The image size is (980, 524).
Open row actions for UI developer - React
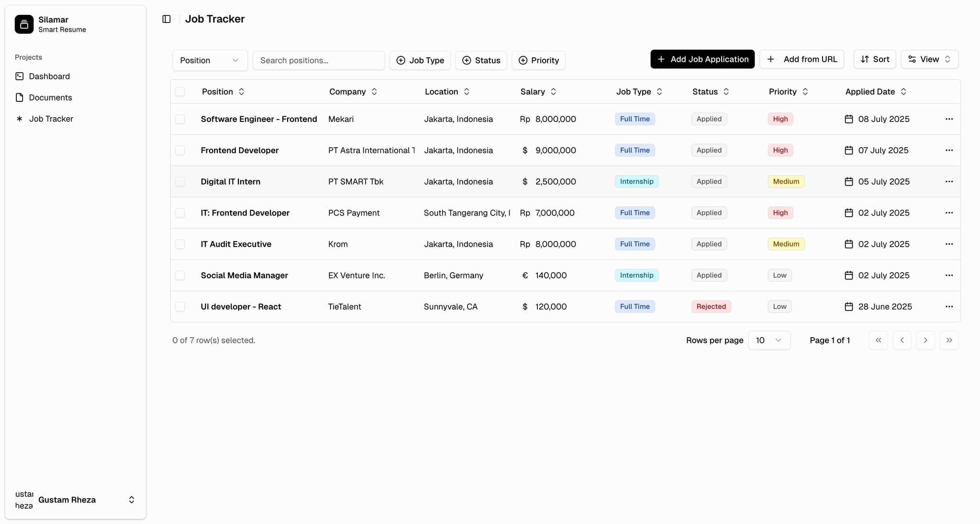949,306
